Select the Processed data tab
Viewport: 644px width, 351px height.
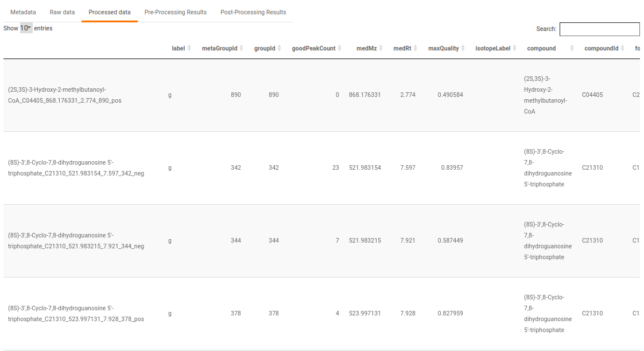[109, 12]
